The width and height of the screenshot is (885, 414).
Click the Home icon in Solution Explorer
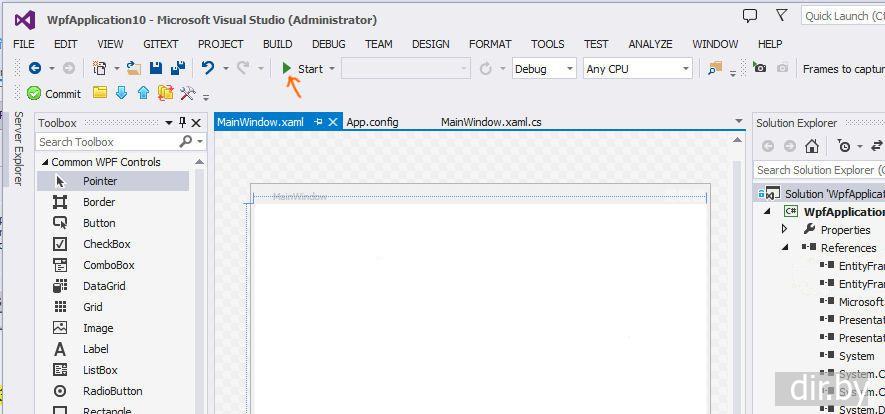click(812, 146)
